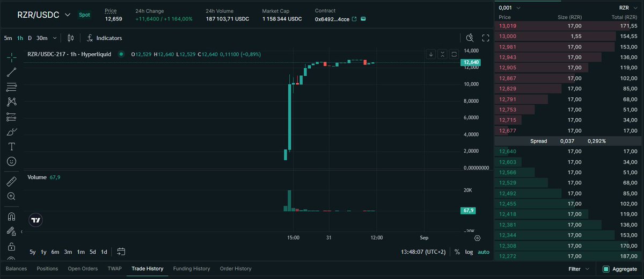Screen dimensions: 644x279
Task: Select the brush drawing tool
Action: 11,132
